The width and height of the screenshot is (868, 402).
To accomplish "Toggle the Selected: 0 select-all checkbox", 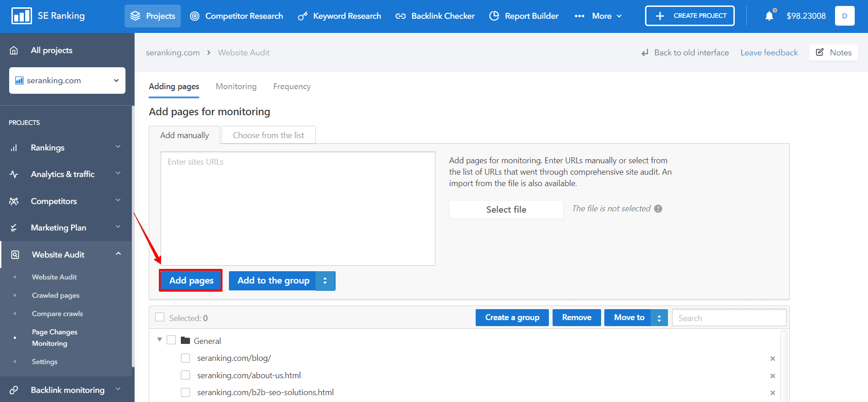I will point(160,317).
